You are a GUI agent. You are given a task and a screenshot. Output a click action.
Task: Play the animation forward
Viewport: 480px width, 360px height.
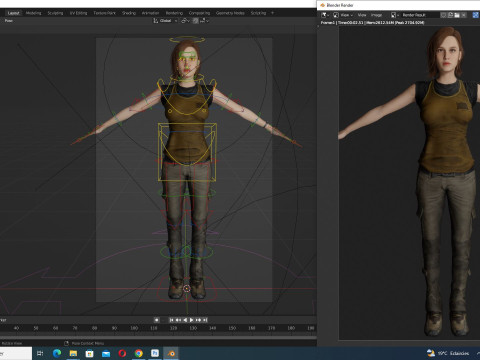point(192,320)
